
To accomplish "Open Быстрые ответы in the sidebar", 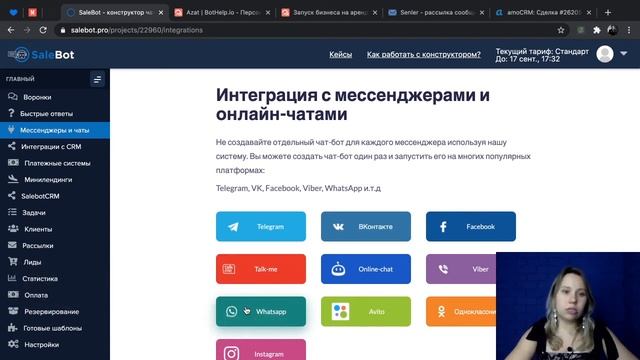I will click(55, 113).
